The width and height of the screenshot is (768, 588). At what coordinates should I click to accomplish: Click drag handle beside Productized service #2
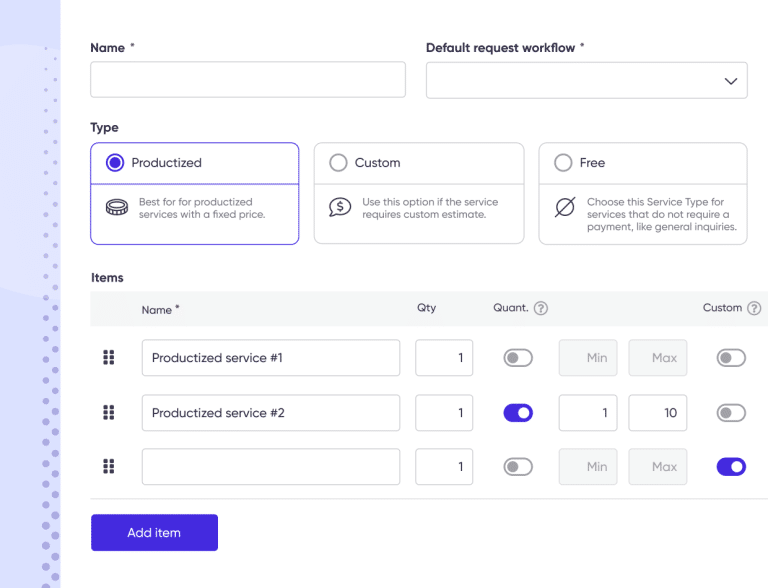(x=109, y=412)
